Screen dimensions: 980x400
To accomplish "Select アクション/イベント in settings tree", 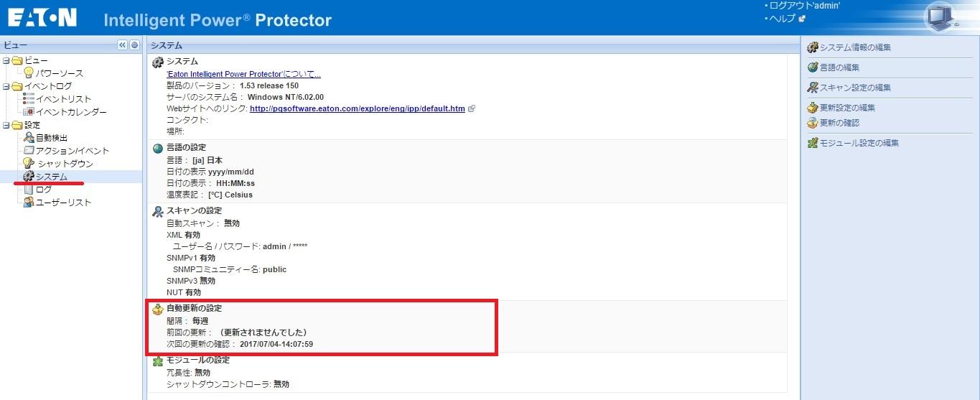I will coord(73,151).
